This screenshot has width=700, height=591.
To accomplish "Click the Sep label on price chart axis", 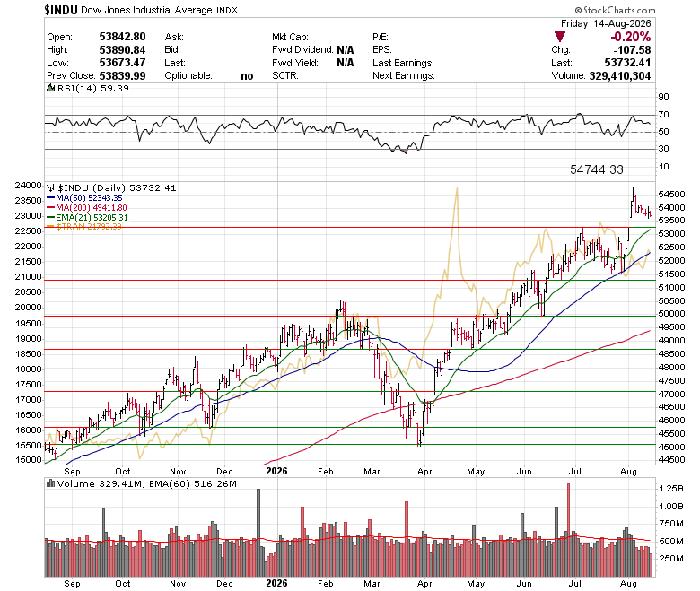I will click(x=72, y=472).
